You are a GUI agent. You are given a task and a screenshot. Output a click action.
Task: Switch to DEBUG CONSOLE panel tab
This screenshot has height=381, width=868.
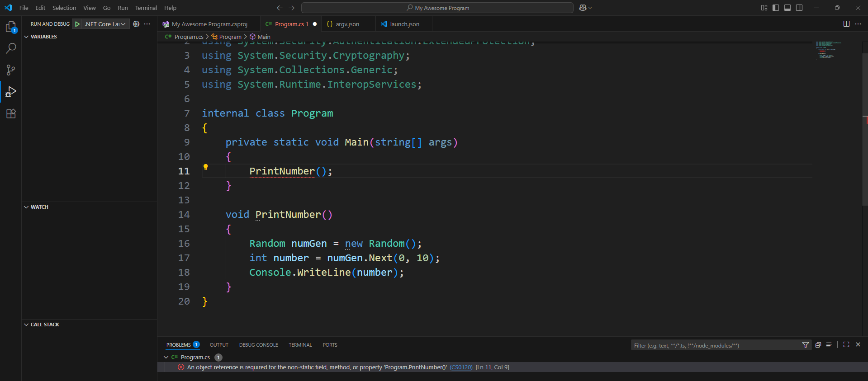tap(258, 345)
